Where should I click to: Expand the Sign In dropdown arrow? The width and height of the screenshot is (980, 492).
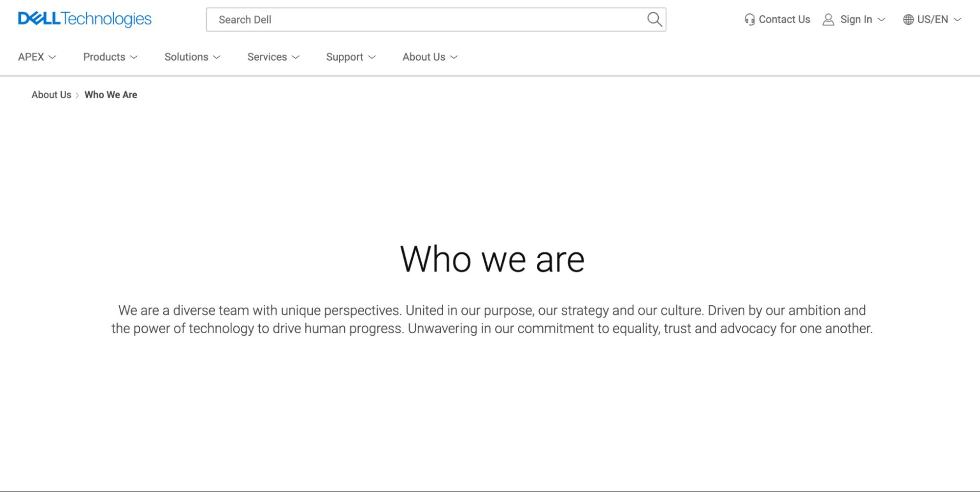pyautogui.click(x=881, y=20)
